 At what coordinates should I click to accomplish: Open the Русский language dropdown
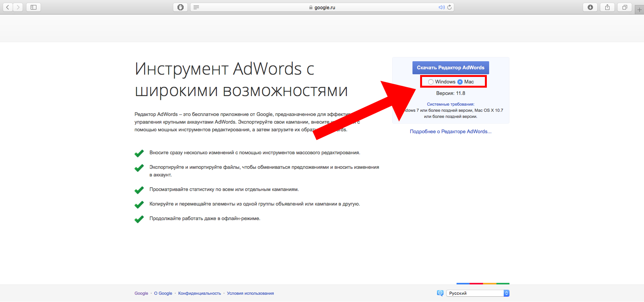pos(478,293)
